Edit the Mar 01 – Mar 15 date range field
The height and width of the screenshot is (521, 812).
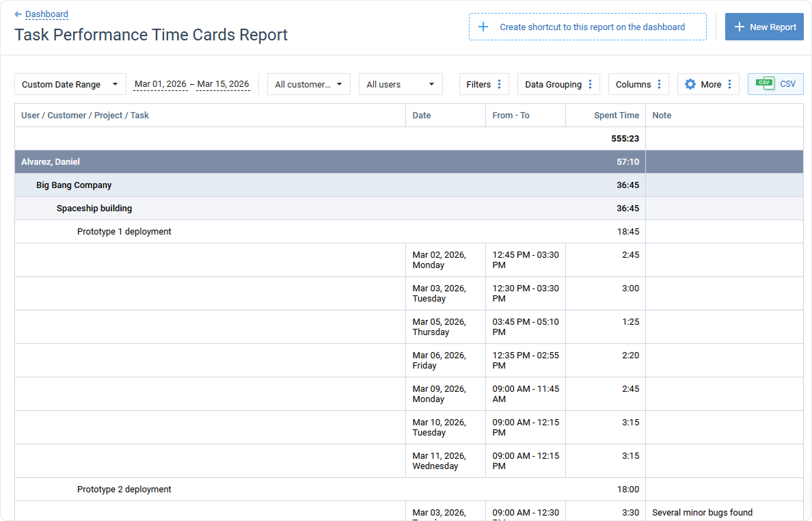tap(192, 83)
